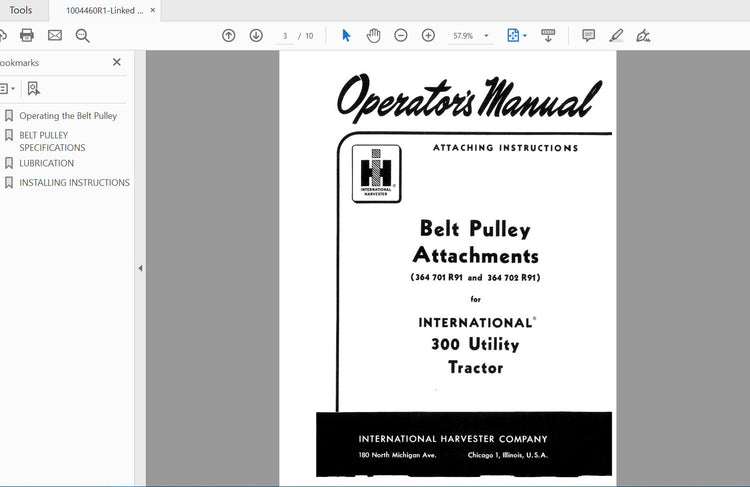750x487 pixels.
Task: Zoom out with the minus icon
Action: [x=401, y=35]
